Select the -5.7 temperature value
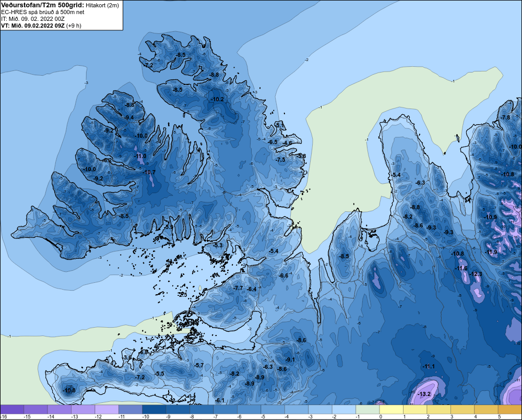522x420 pixels. [x=198, y=365]
